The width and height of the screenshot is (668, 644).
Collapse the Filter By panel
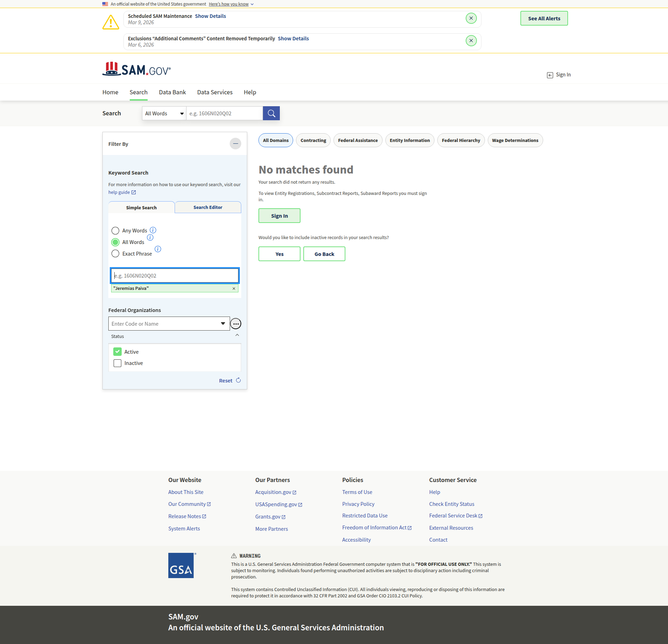(x=235, y=144)
